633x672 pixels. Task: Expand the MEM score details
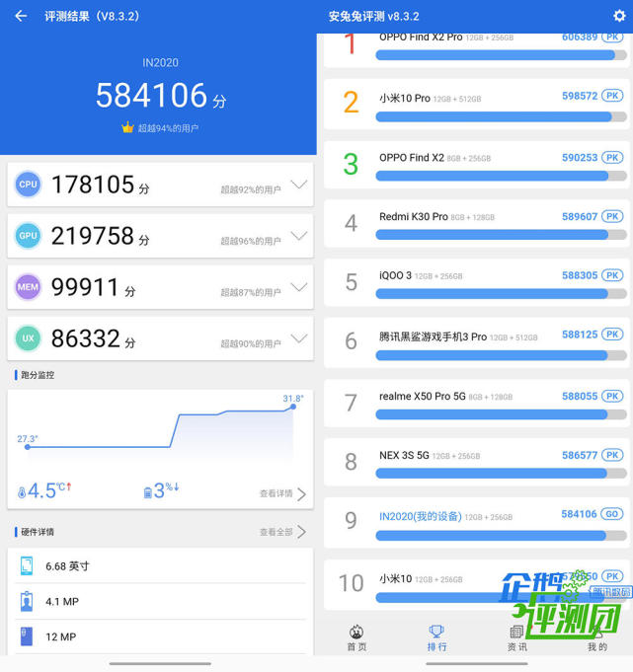coord(299,287)
